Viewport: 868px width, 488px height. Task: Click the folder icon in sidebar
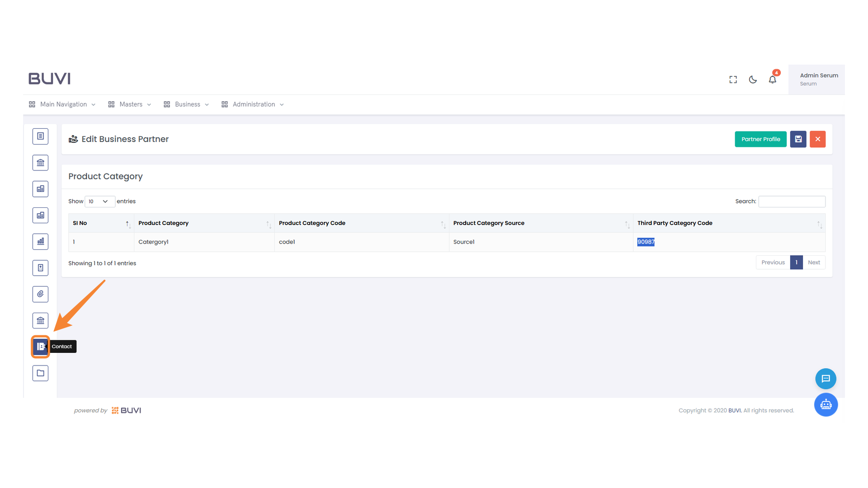(x=40, y=373)
